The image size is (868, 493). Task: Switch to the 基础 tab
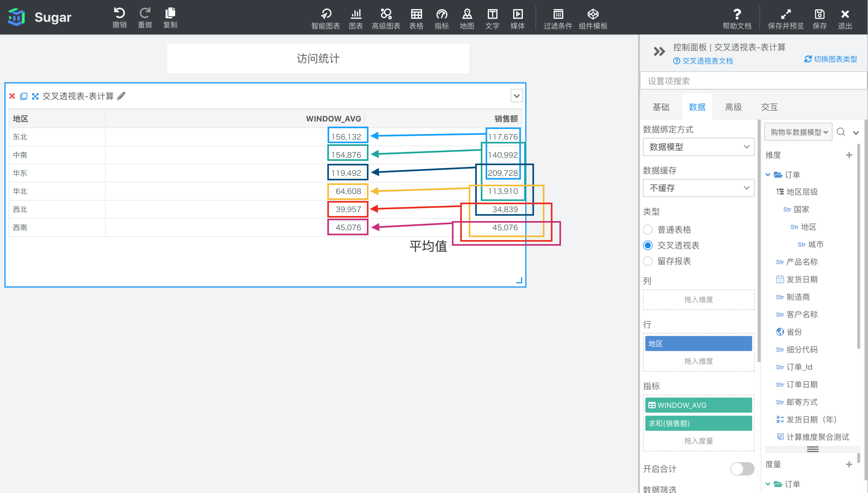[x=661, y=107]
